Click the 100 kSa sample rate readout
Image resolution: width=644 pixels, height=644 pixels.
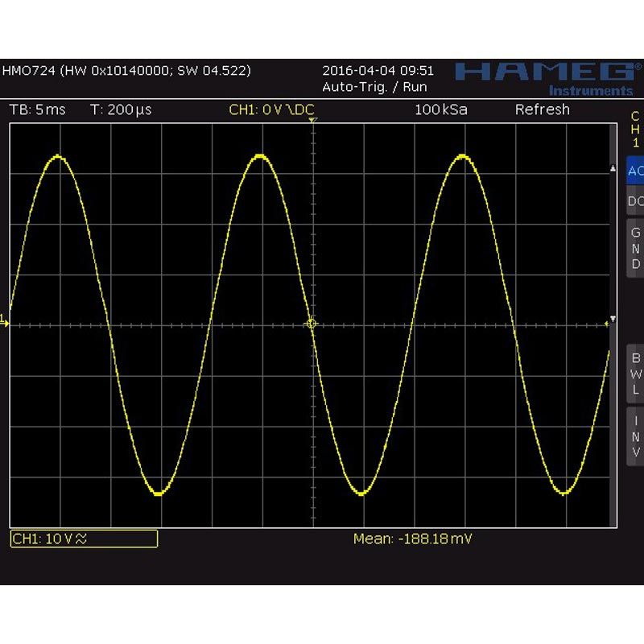click(x=440, y=109)
